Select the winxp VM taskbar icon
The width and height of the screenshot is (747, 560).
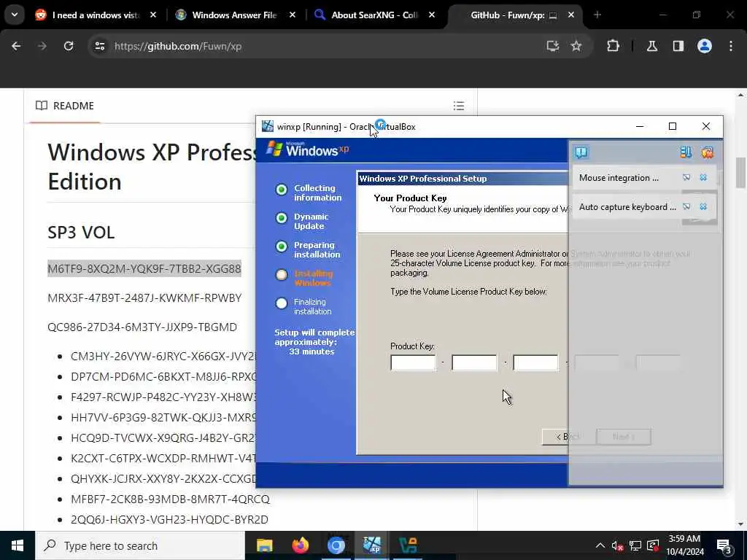click(x=371, y=545)
